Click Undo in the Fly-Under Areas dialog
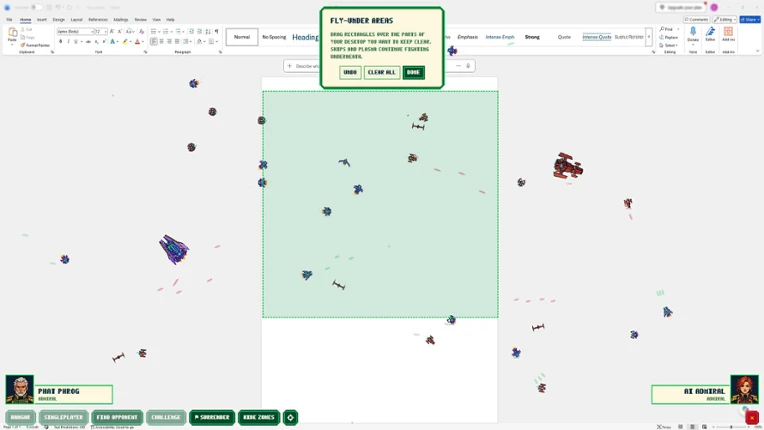The width and height of the screenshot is (764, 430). (350, 73)
